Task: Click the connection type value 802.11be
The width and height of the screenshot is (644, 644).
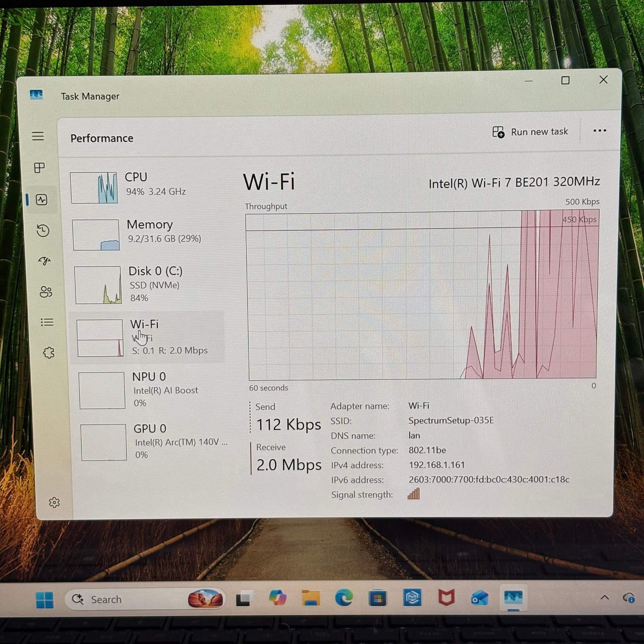Action: [x=427, y=450]
